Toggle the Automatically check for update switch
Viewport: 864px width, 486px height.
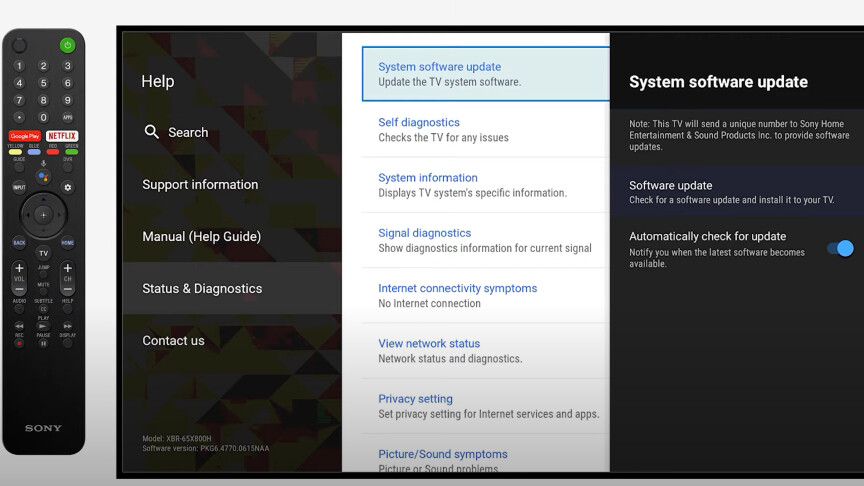coord(840,248)
